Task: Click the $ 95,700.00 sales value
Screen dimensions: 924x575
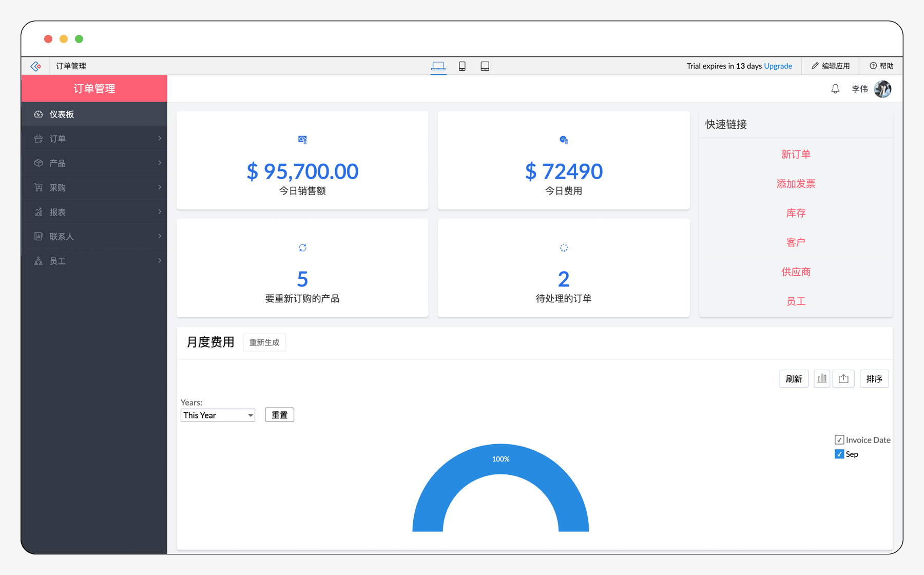Action: (x=302, y=171)
